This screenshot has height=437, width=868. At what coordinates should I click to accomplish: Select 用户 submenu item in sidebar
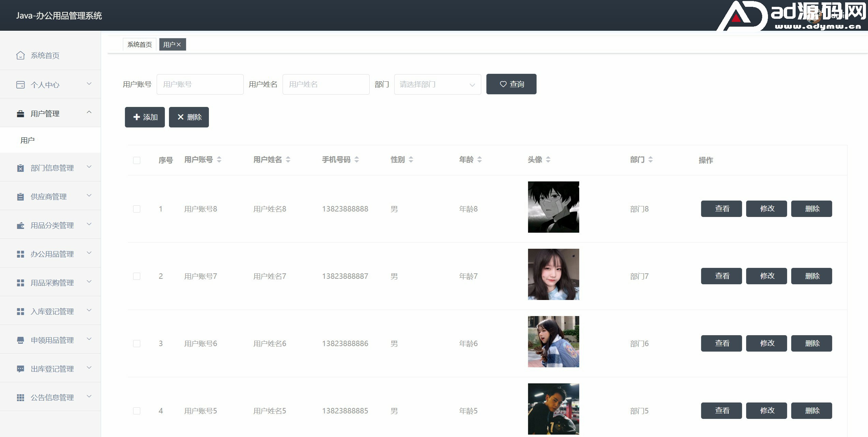(28, 140)
